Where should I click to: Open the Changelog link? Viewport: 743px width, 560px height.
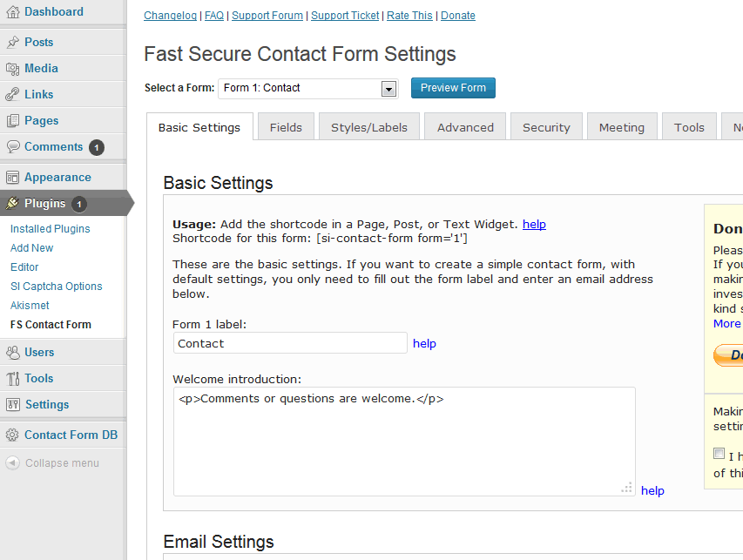click(x=170, y=15)
